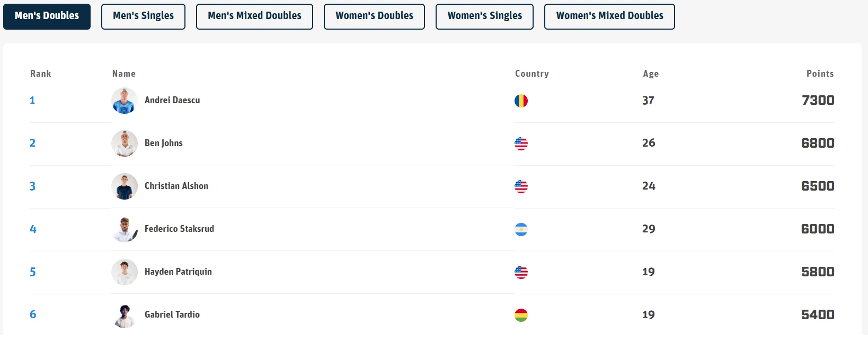Click the Argentina flag for Federico Staksrud
The height and width of the screenshot is (342, 868).
521,229
